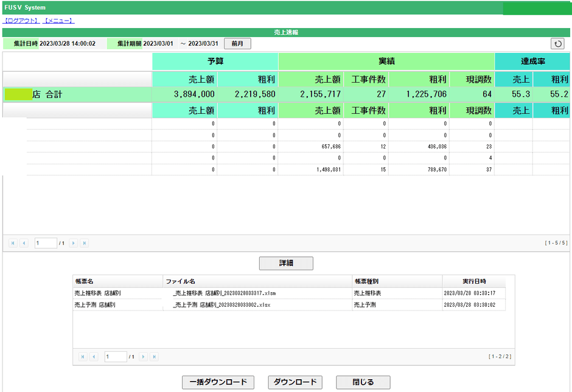Go to first page of sales table
This screenshot has width=572, height=392.
[13, 243]
